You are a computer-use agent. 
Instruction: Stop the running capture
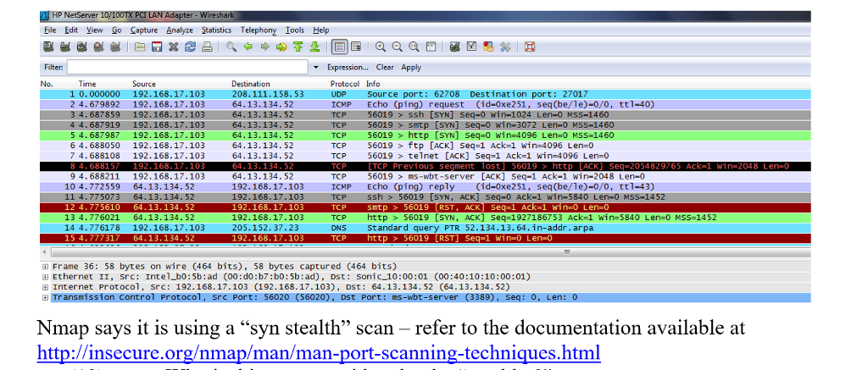click(x=98, y=47)
